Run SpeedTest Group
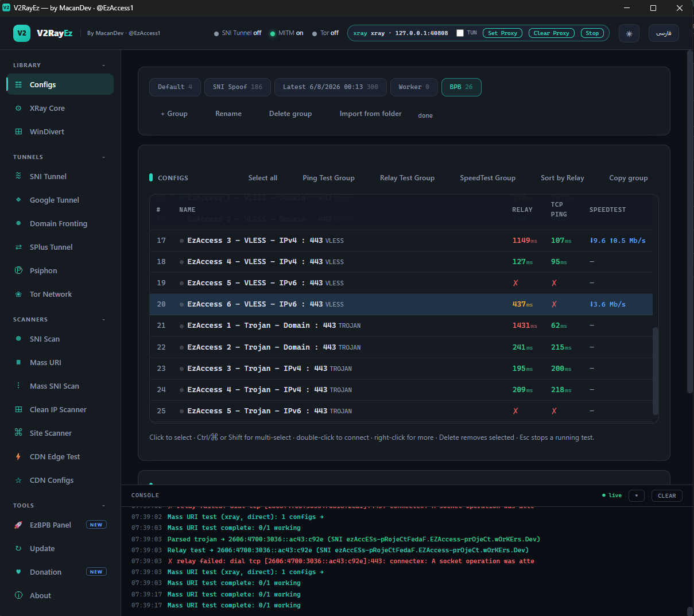Screen dimensions: 694x616 coord(487,178)
